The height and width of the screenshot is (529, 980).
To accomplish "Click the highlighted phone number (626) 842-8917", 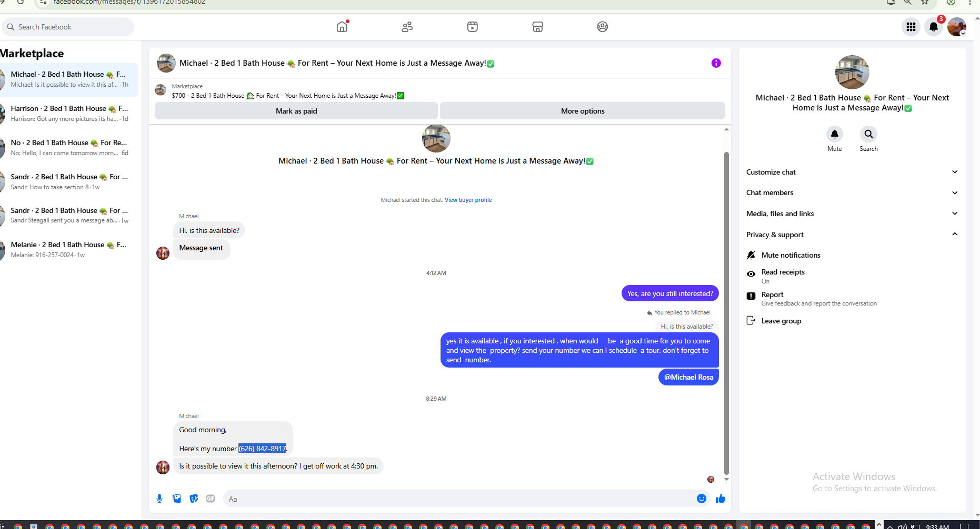I will (262, 449).
